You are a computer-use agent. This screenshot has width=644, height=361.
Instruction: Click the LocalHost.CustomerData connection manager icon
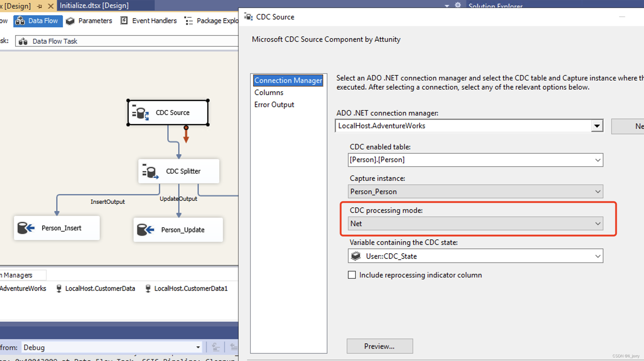coord(59,288)
